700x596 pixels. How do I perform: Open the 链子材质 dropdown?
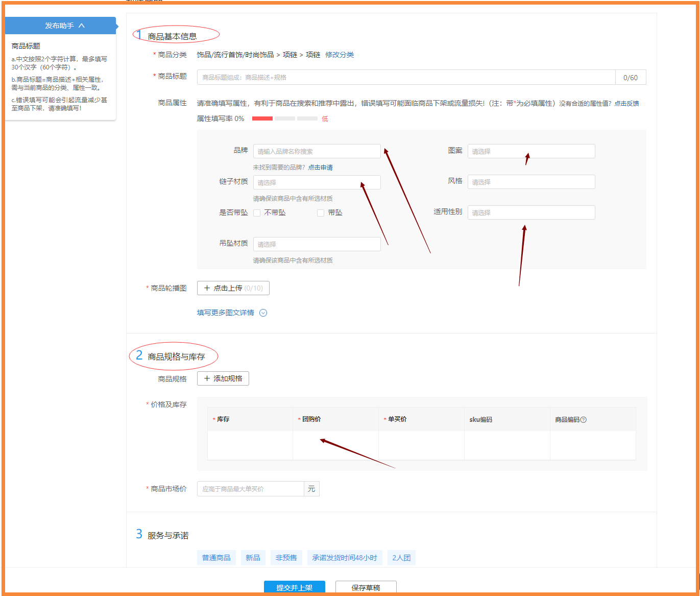tap(317, 182)
